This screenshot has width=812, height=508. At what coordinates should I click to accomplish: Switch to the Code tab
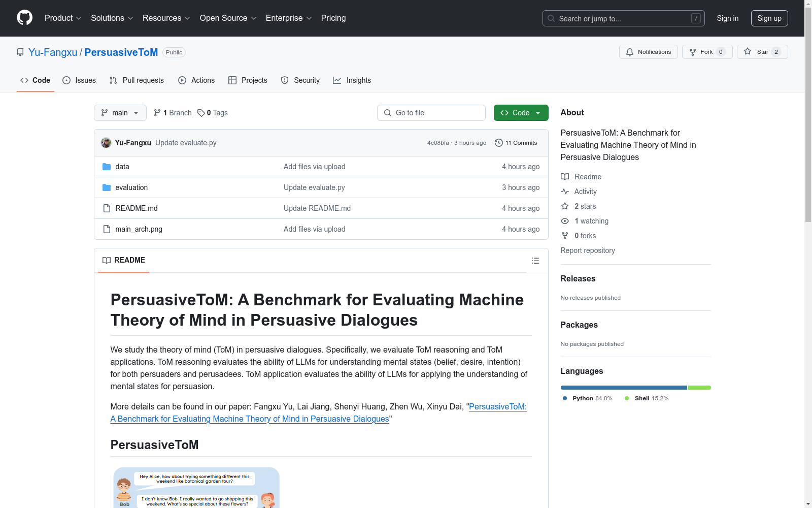36,80
